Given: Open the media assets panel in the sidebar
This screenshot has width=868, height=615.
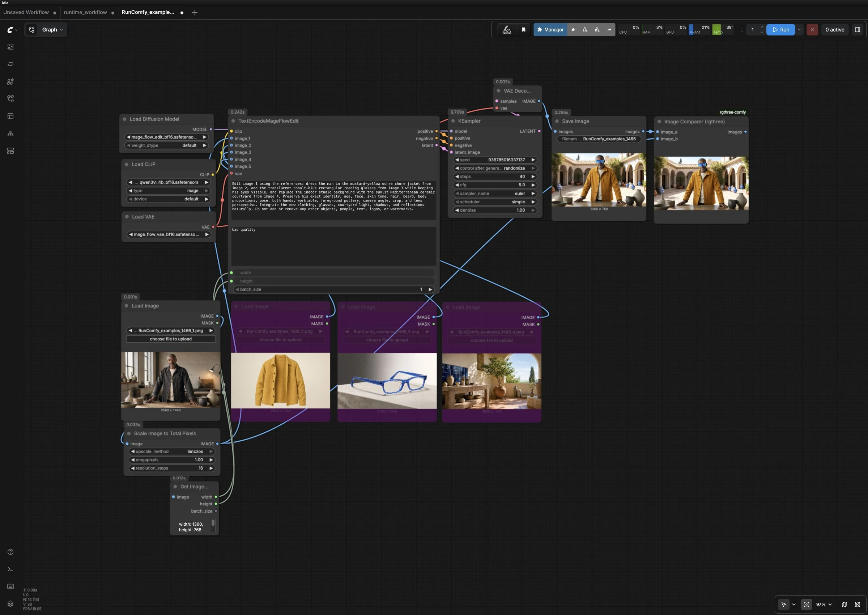Looking at the screenshot, I should pyautogui.click(x=10, y=47).
